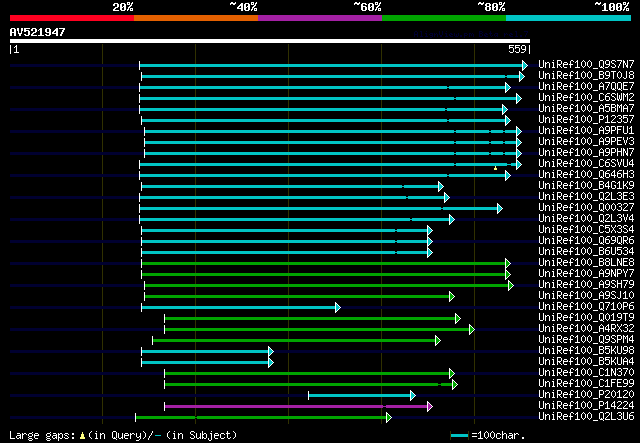This screenshot has height=443, width=640.
Task: Select the UniRef100_A4RX32 label
Action: point(586,328)
